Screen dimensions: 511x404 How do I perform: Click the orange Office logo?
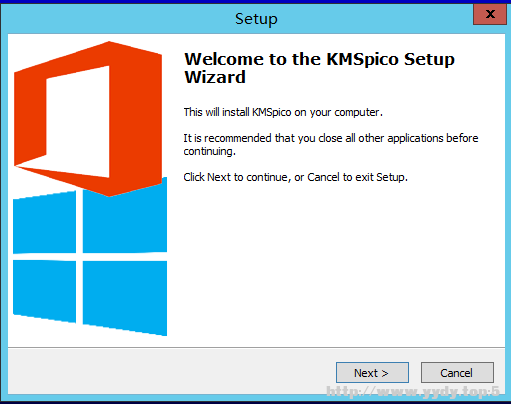click(88, 119)
